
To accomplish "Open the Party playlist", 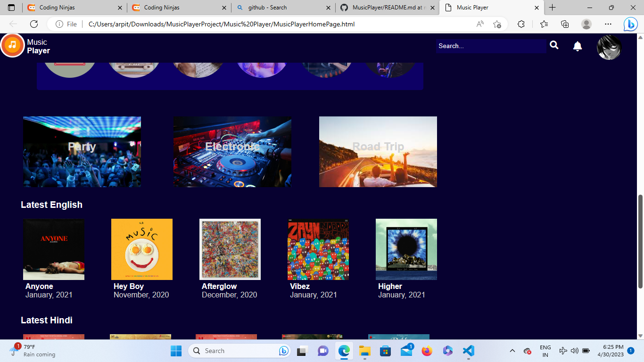I will 82,152.
